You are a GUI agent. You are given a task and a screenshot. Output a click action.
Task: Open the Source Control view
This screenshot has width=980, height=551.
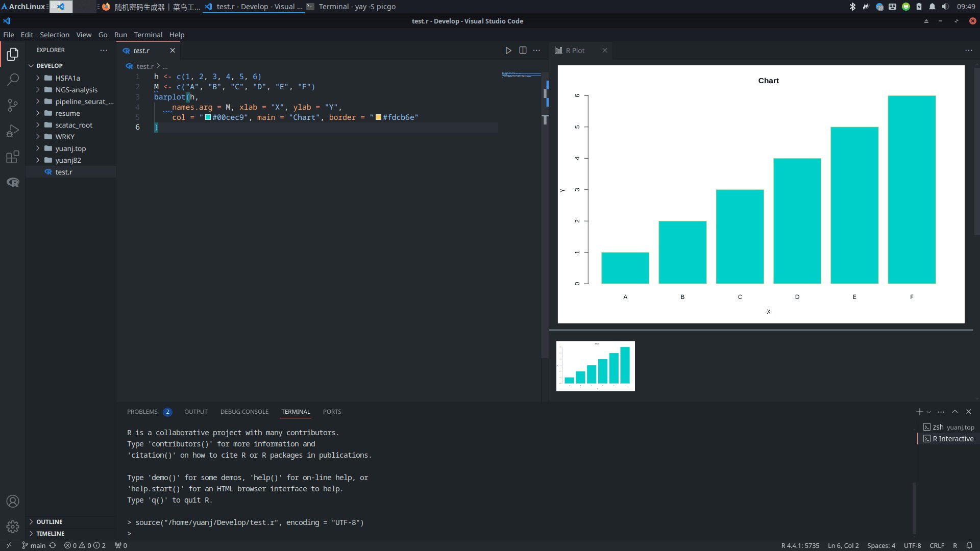click(x=13, y=106)
